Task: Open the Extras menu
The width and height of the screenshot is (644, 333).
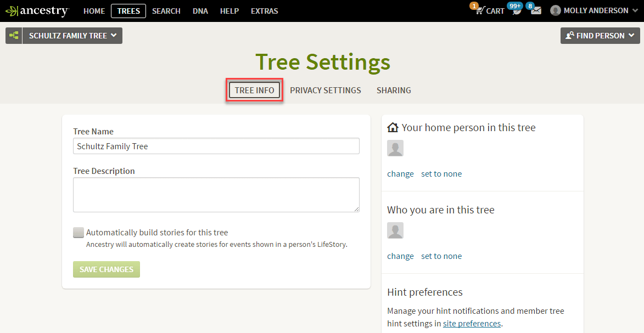Action: coord(265,11)
